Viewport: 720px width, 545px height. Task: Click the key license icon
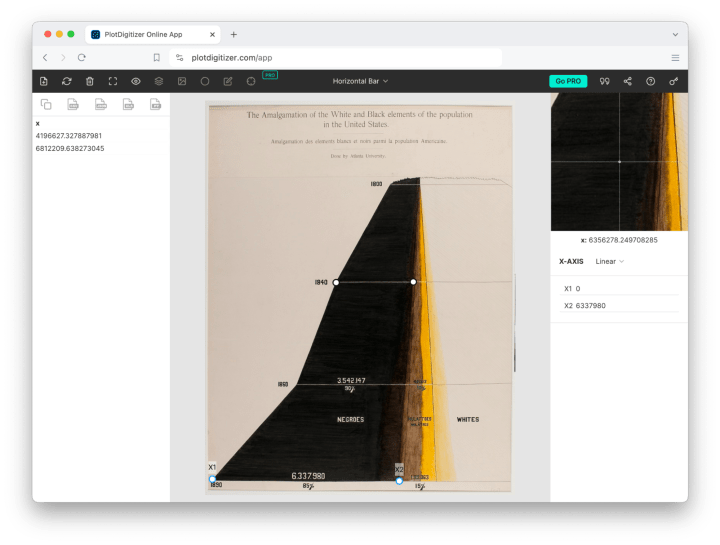point(673,81)
